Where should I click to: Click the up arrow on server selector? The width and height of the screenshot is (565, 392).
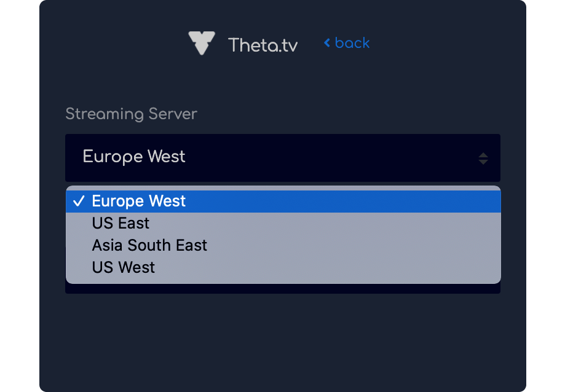483,155
